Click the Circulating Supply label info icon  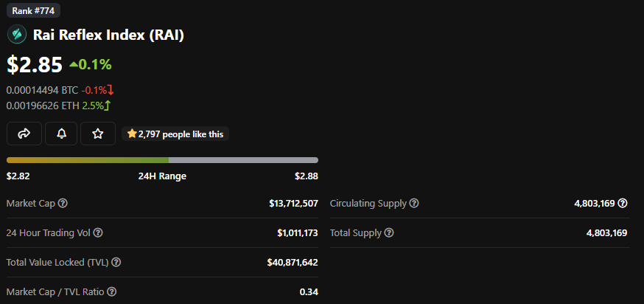tap(414, 203)
